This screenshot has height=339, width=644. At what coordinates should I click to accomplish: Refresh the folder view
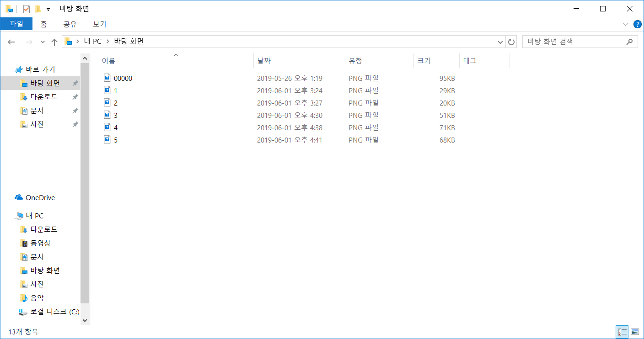pyautogui.click(x=511, y=42)
